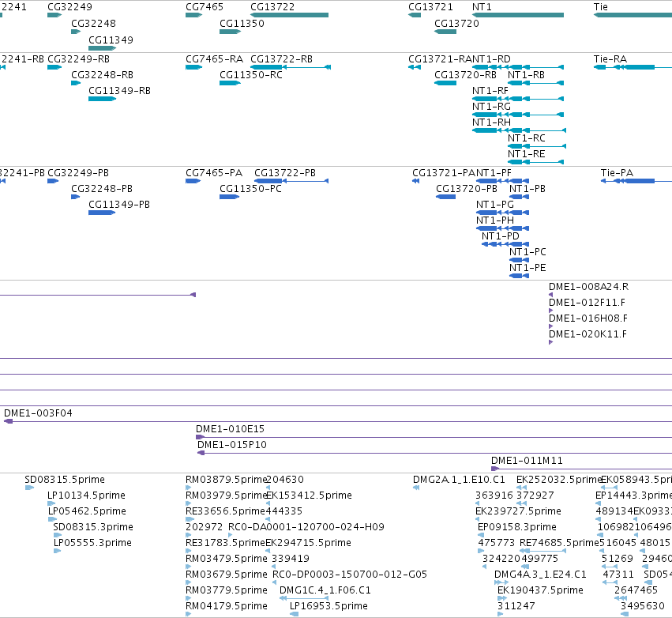The width and height of the screenshot is (672, 618).
Task: Select the CG13722-PB protein label
Action: point(285,173)
